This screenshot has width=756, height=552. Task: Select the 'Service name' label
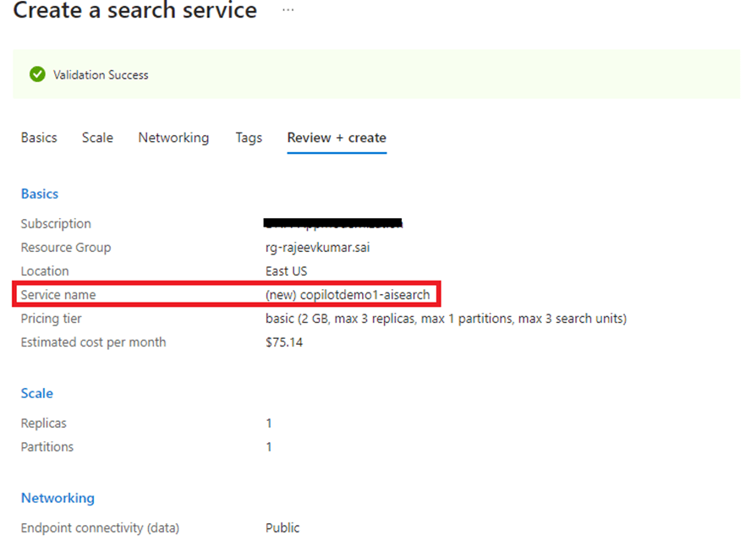click(x=58, y=294)
